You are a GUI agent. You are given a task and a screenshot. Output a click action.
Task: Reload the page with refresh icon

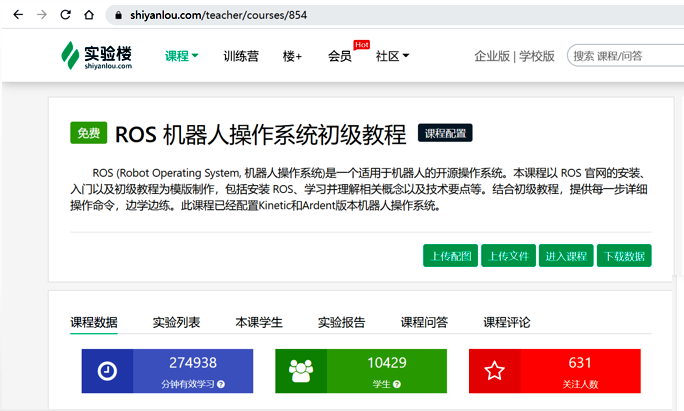(x=65, y=15)
